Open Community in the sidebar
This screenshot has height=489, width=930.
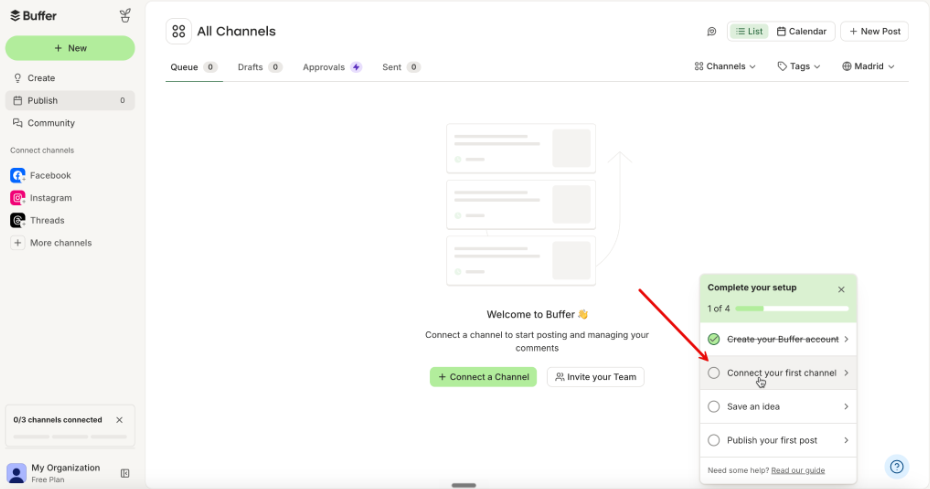[x=70, y=123]
